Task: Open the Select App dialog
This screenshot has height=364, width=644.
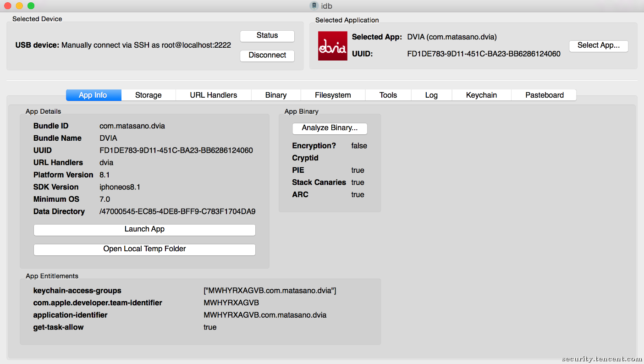Action: tap(599, 45)
